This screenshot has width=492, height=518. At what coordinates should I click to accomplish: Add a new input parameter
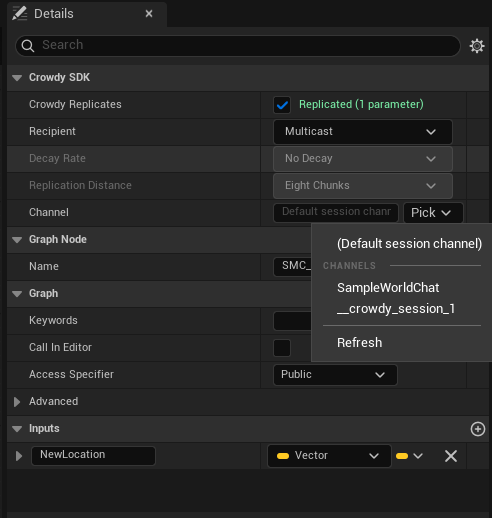(x=478, y=429)
